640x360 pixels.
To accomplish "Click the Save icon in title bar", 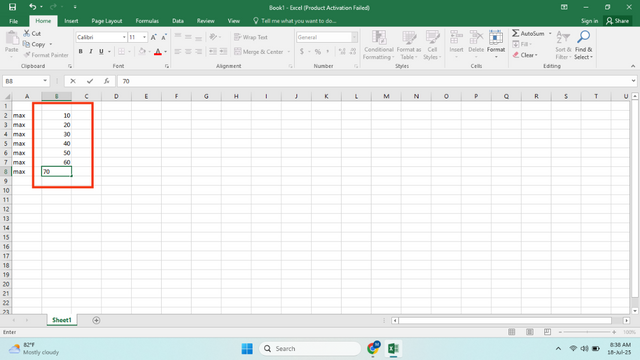I will click(x=12, y=7).
